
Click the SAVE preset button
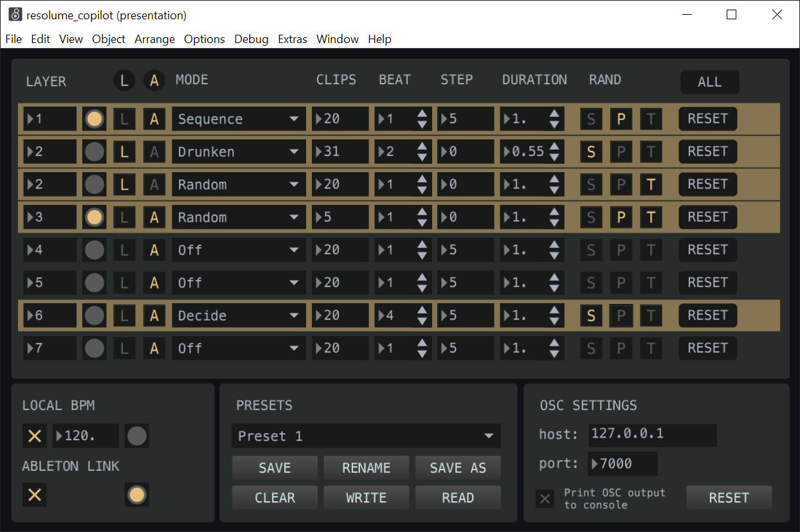point(275,468)
